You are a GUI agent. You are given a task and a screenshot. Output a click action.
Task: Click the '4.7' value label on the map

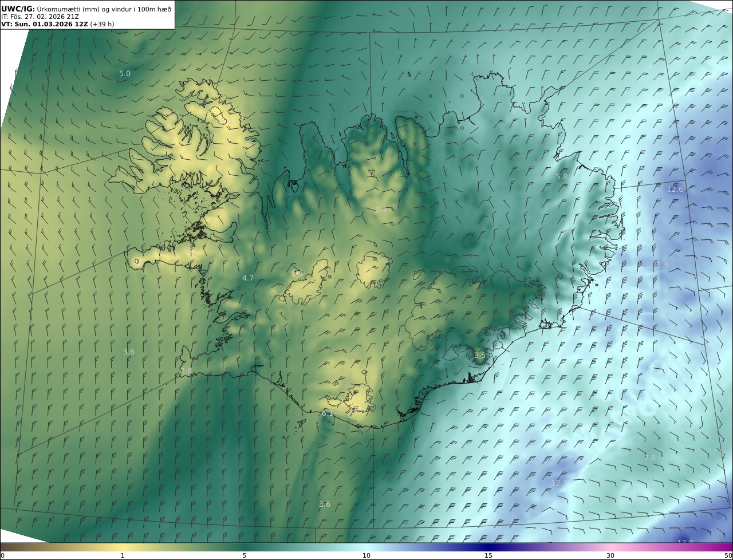[x=247, y=278]
